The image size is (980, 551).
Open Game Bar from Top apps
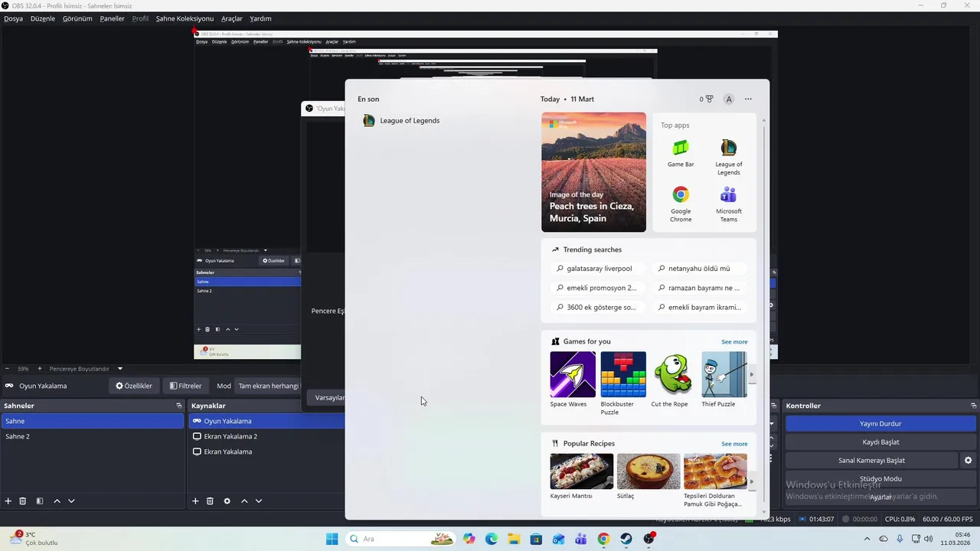pyautogui.click(x=681, y=153)
